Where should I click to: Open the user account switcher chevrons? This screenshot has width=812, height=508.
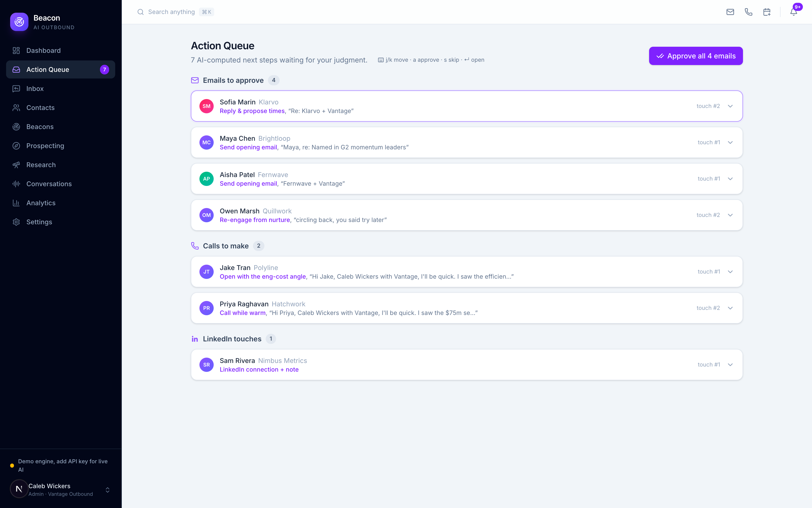coord(107,490)
